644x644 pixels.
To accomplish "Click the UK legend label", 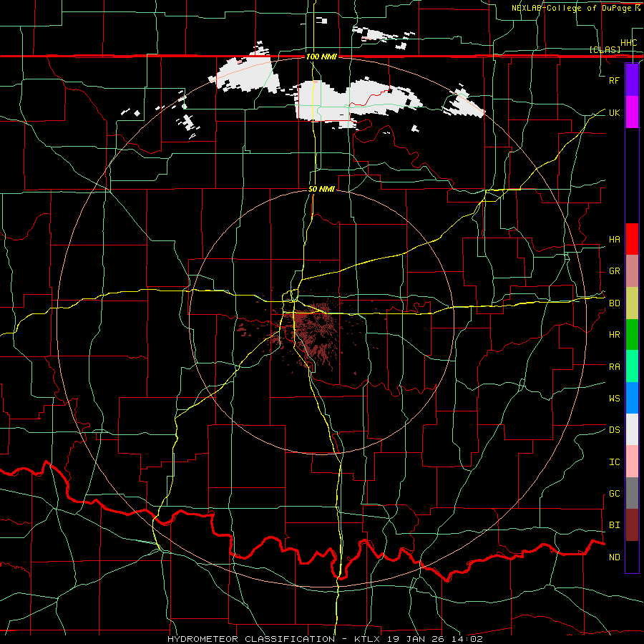I will click(x=614, y=112).
